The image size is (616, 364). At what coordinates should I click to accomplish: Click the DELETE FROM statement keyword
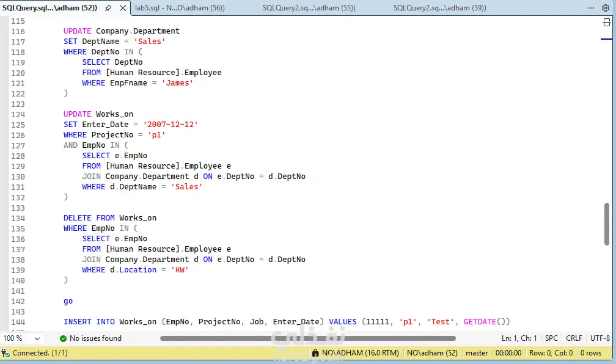click(x=89, y=218)
